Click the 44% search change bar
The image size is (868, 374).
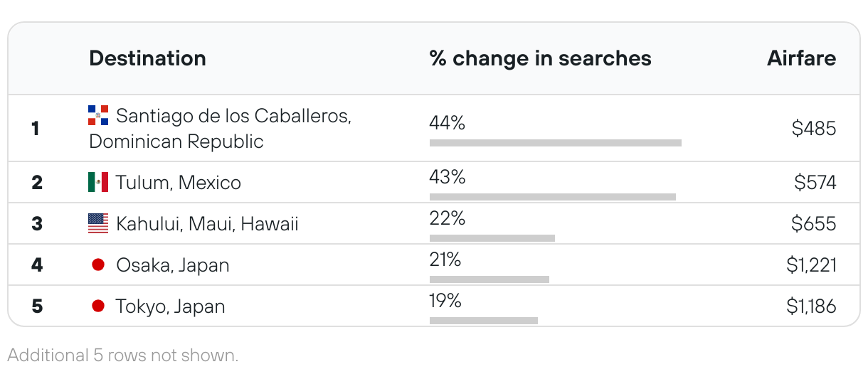coord(556,143)
